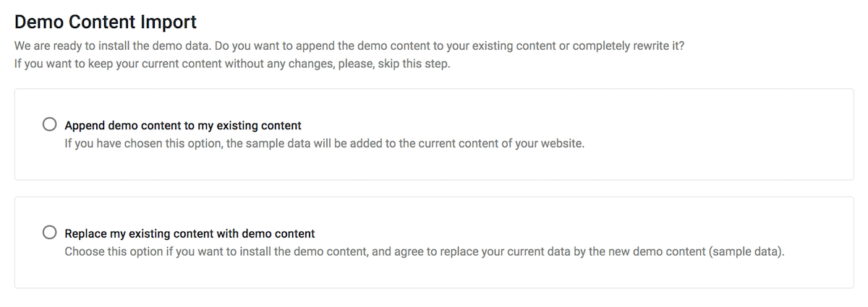Click the "Demo Content Import" heading
Viewport: 868px width, 307px height.
click(106, 22)
